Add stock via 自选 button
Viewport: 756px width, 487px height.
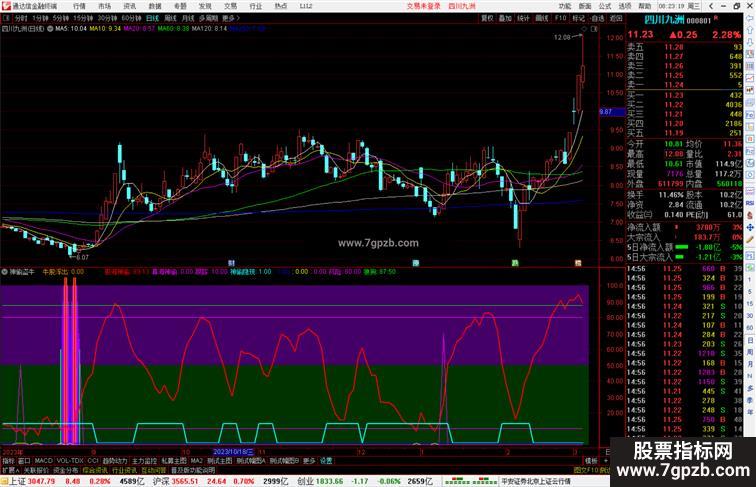[597, 18]
